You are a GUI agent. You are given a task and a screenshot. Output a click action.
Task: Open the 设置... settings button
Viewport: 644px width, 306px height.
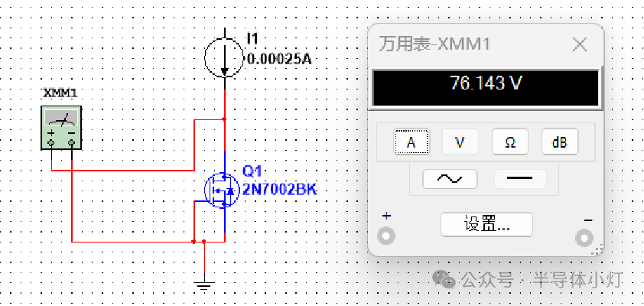[486, 225]
